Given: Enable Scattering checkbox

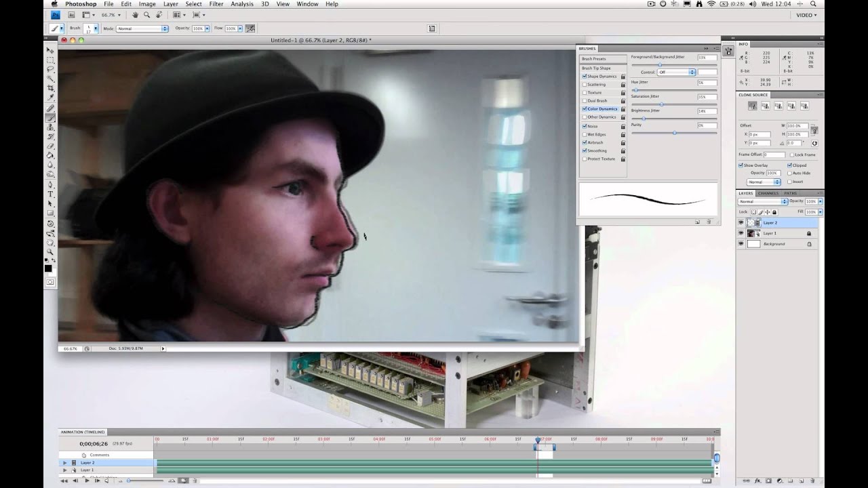Looking at the screenshot, I should pyautogui.click(x=585, y=84).
